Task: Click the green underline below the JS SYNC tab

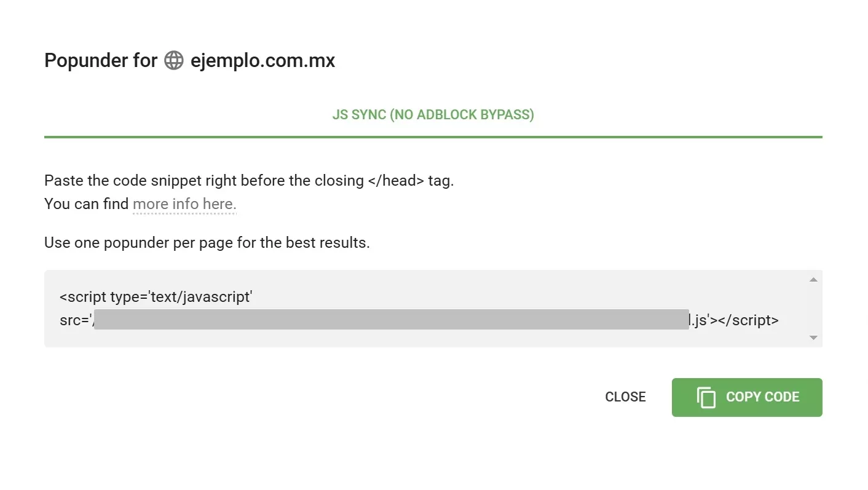Action: pos(433,136)
